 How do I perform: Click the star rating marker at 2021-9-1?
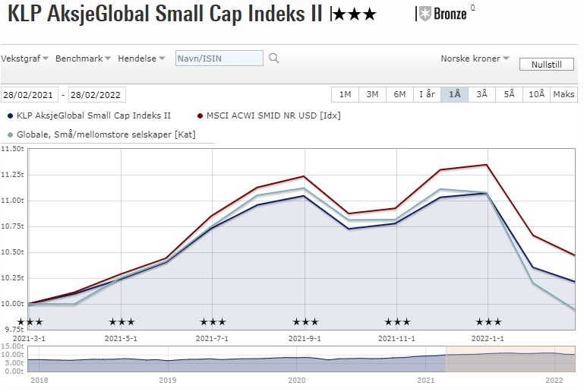point(305,321)
